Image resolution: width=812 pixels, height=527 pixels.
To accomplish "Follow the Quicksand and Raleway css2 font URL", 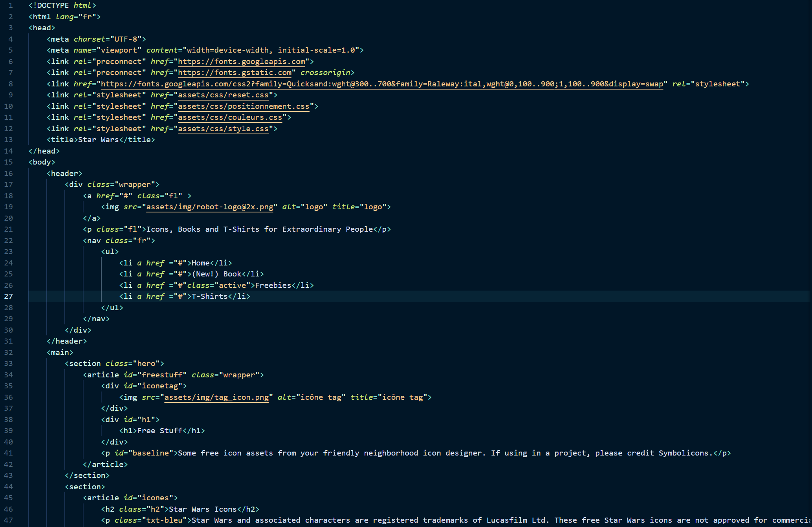I will [x=381, y=84].
